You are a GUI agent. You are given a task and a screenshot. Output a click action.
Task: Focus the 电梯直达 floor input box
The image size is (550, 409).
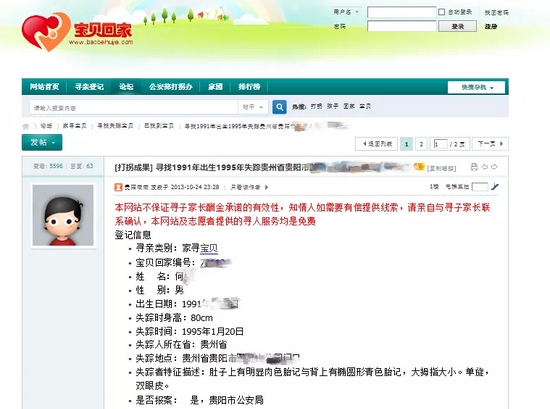(x=479, y=187)
